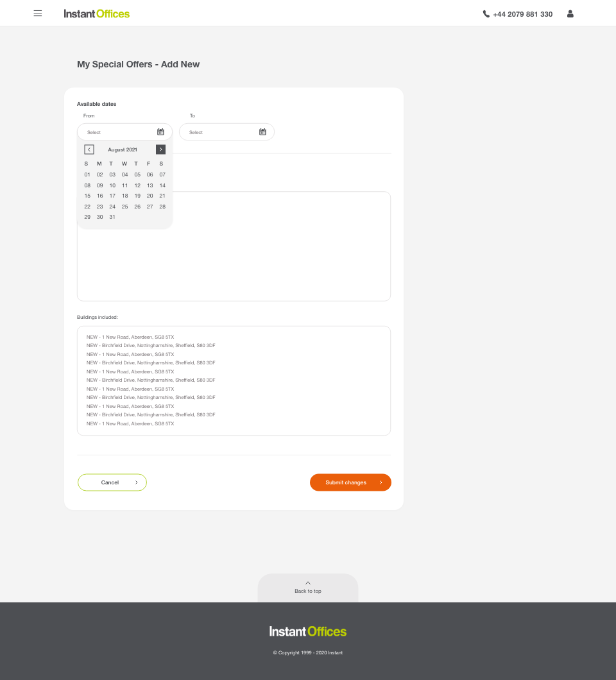Call the +44 2079 881 330 phone number
This screenshot has height=680, width=616.
tap(522, 13)
